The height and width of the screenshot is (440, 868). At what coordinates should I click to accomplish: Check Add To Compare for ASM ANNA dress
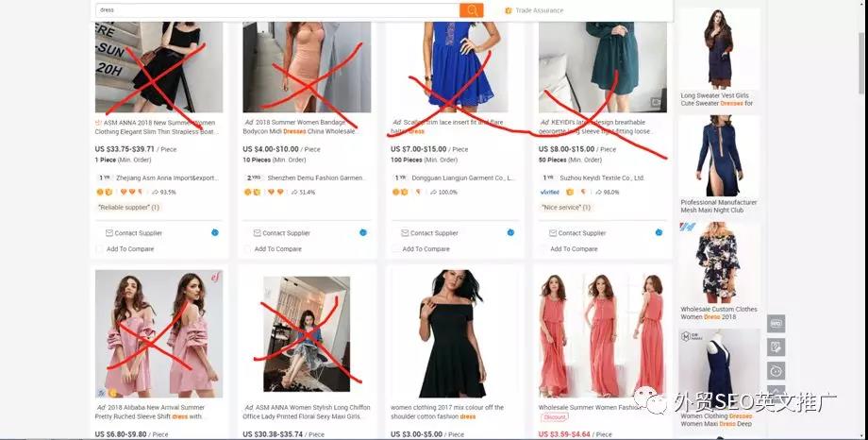pyautogui.click(x=99, y=249)
